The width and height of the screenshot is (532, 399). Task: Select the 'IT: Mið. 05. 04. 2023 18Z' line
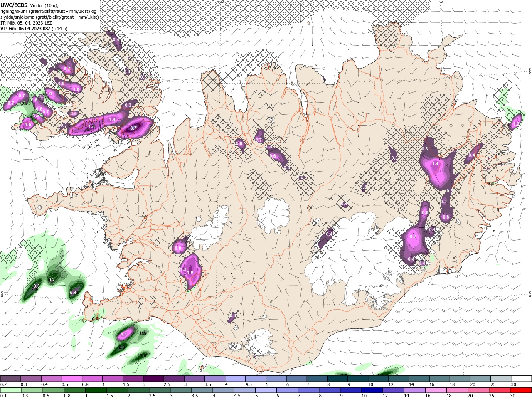click(x=26, y=23)
